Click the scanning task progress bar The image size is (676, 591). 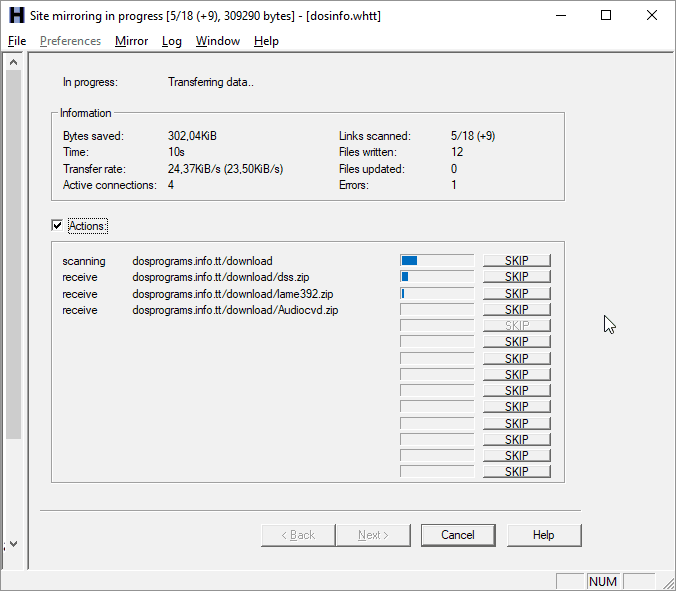coord(436,261)
